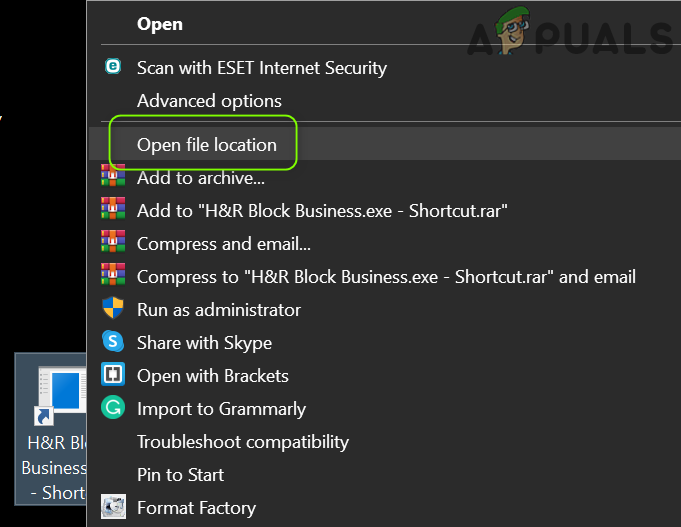Select Run as administrator

(218, 309)
